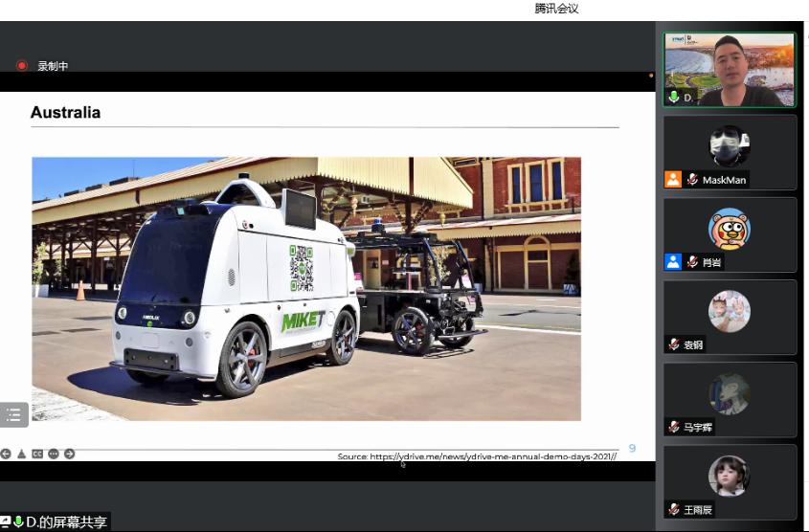Toggle 马宇辉's muted microphone icon
Viewport: 809px width, 532px height.
(x=674, y=427)
